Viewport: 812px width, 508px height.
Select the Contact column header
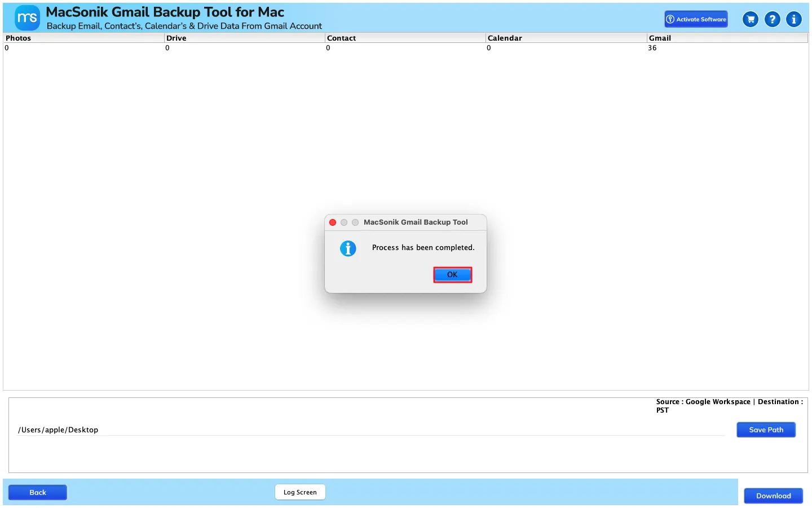pyautogui.click(x=405, y=38)
